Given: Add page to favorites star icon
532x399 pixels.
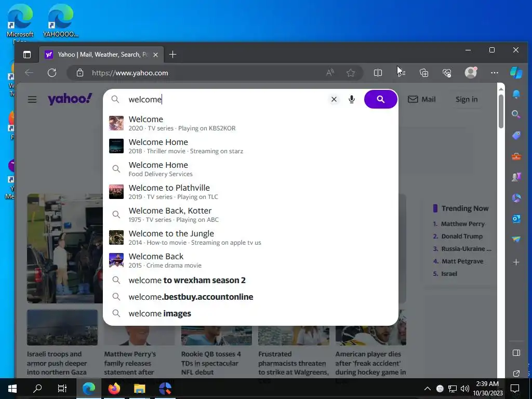Looking at the screenshot, I should pyautogui.click(x=351, y=73).
